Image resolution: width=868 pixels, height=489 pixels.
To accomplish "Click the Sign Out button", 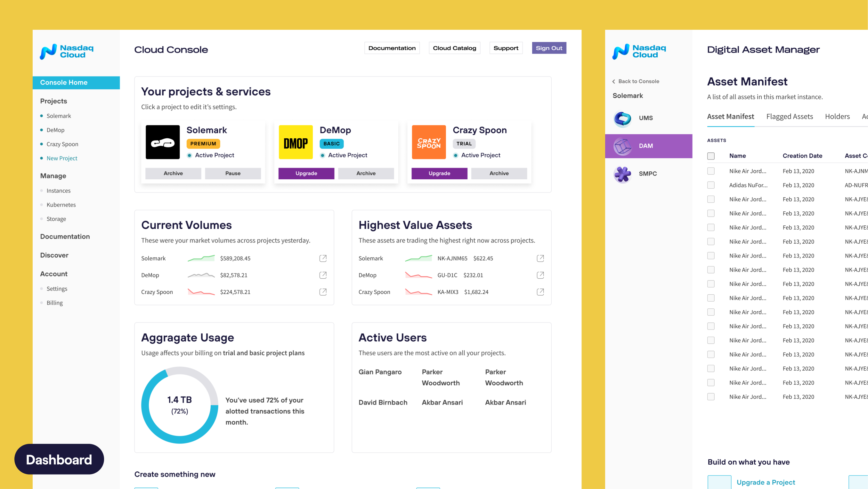I will [x=549, y=48].
